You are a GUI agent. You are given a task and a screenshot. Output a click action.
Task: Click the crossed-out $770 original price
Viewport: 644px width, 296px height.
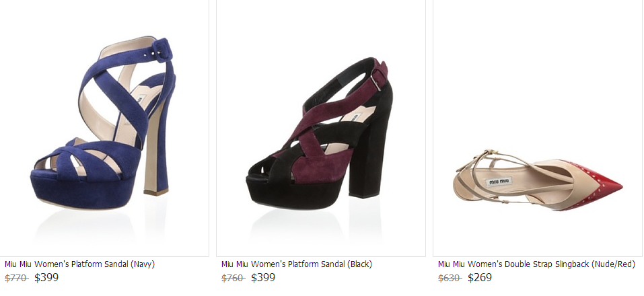pyautogui.click(x=16, y=277)
